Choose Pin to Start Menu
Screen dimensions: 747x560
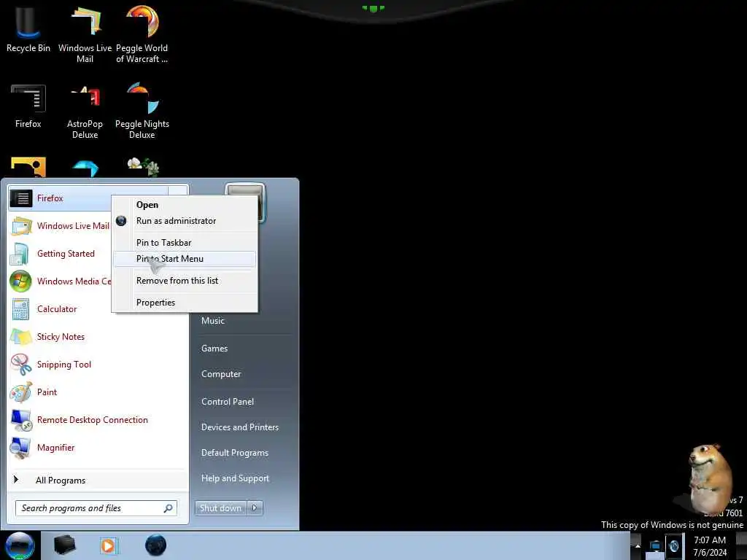click(185, 259)
